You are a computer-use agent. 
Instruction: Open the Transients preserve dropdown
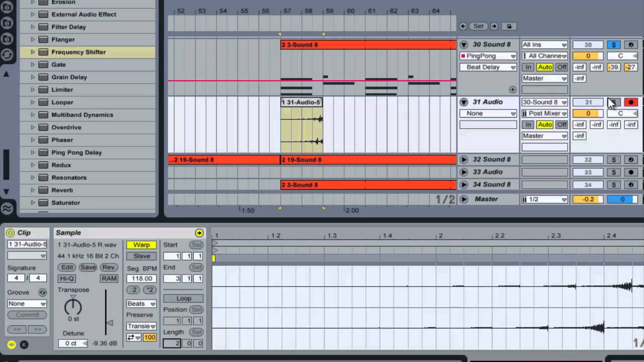point(141,326)
